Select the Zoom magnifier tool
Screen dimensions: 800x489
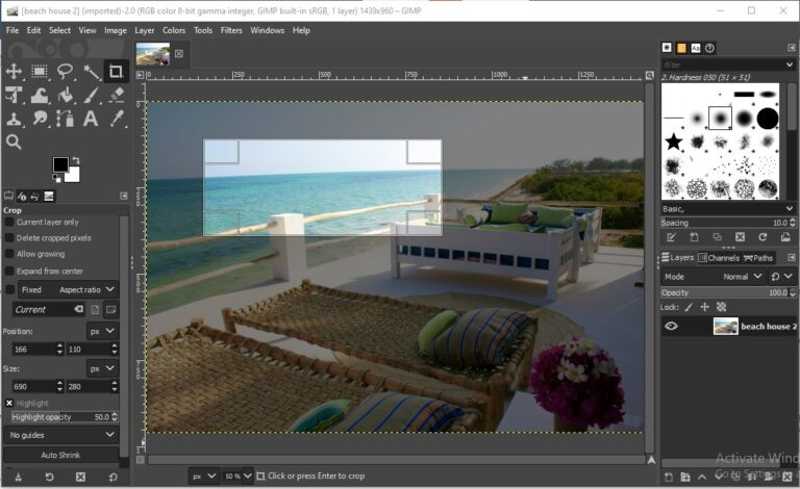pos(14,142)
